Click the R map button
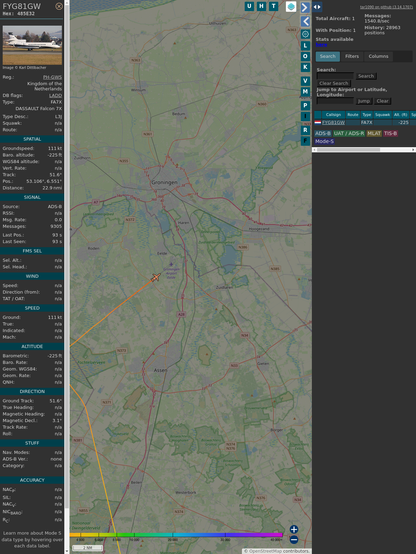This screenshot has height=554, width=416. click(305, 130)
